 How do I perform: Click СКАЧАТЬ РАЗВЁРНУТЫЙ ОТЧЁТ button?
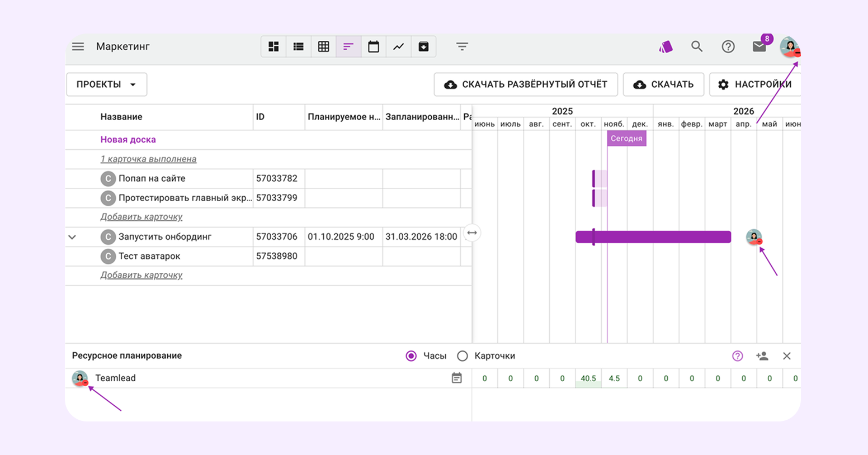526,84
